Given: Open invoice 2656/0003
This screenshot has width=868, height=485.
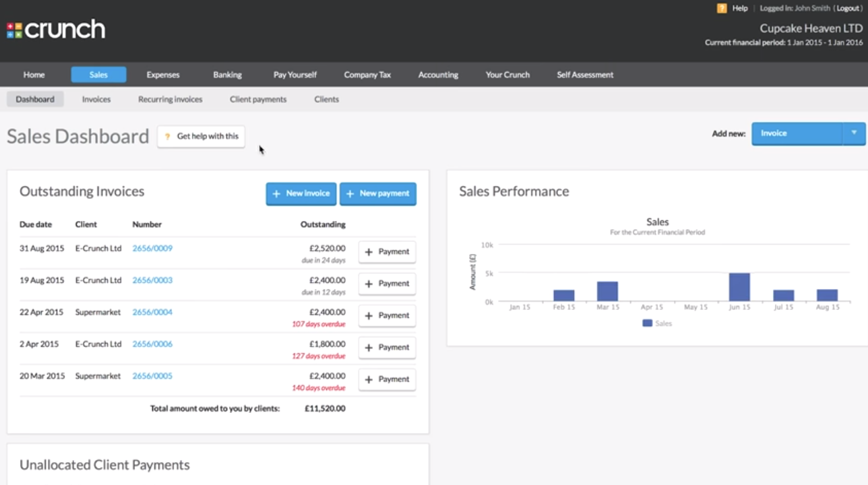Looking at the screenshot, I should tap(152, 280).
